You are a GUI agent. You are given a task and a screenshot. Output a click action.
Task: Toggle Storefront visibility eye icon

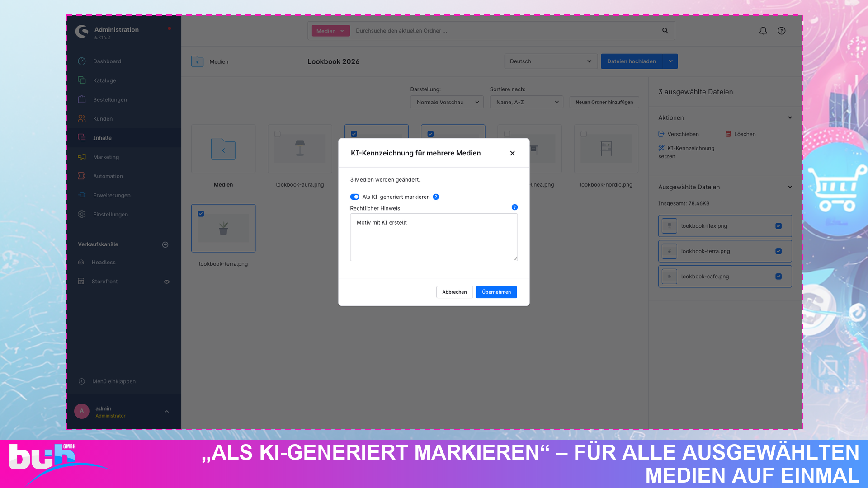coord(167,282)
